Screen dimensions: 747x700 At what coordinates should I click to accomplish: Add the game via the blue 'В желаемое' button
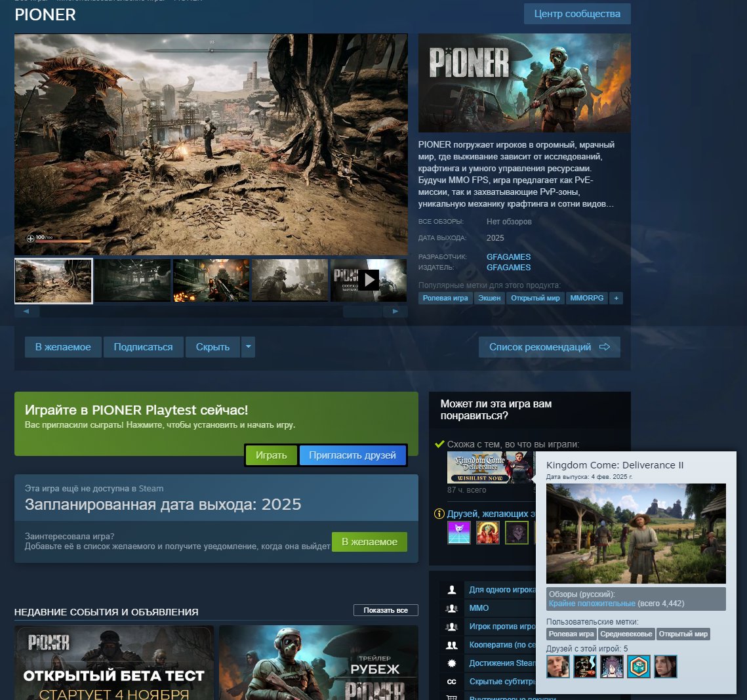[63, 347]
